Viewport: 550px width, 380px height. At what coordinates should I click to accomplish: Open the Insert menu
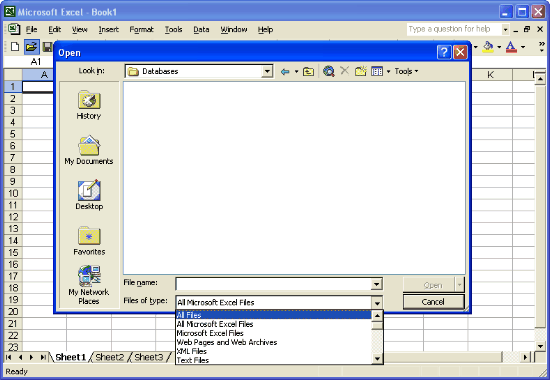click(x=109, y=29)
